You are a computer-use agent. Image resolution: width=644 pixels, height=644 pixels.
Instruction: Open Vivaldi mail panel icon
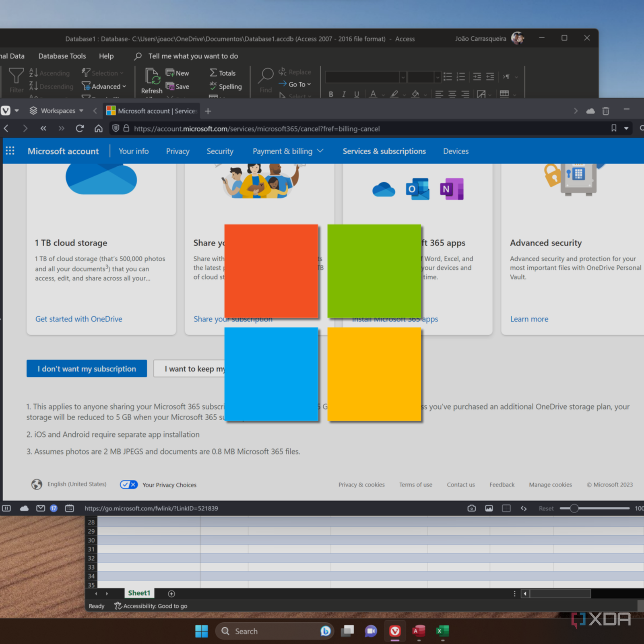point(41,508)
